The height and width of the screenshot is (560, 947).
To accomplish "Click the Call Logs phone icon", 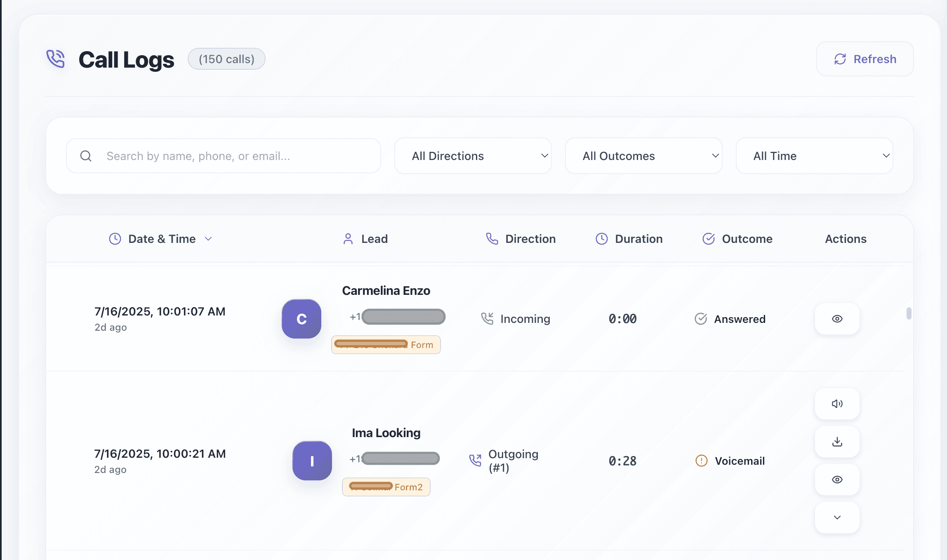I will tap(56, 59).
